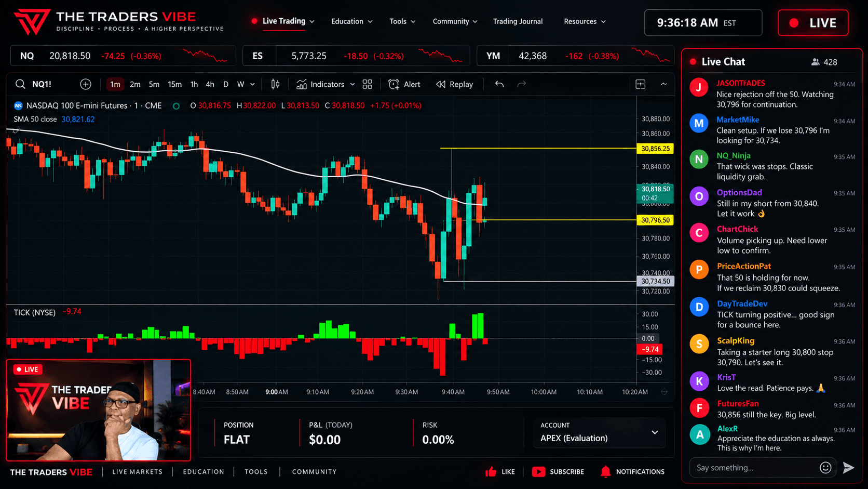Expand the Education menu
The height and width of the screenshot is (489, 868).
352,21
